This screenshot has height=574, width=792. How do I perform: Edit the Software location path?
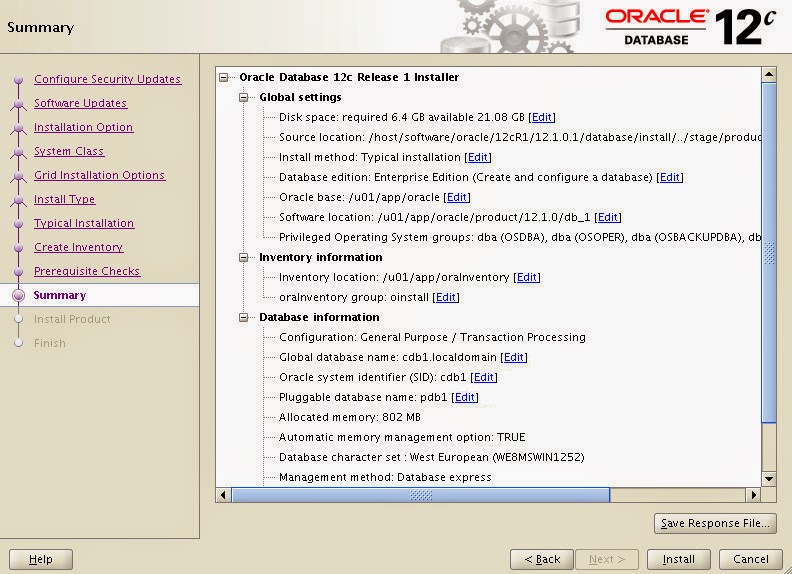coord(608,217)
